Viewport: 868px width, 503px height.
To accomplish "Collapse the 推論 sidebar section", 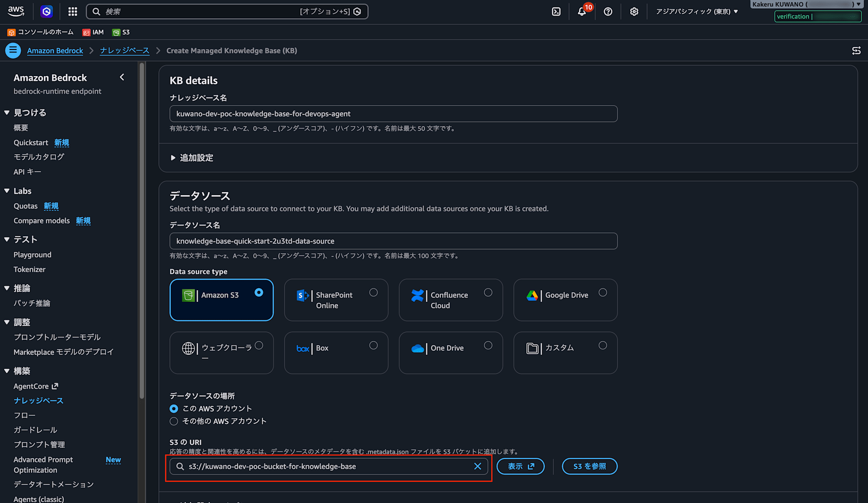I will [x=7, y=288].
